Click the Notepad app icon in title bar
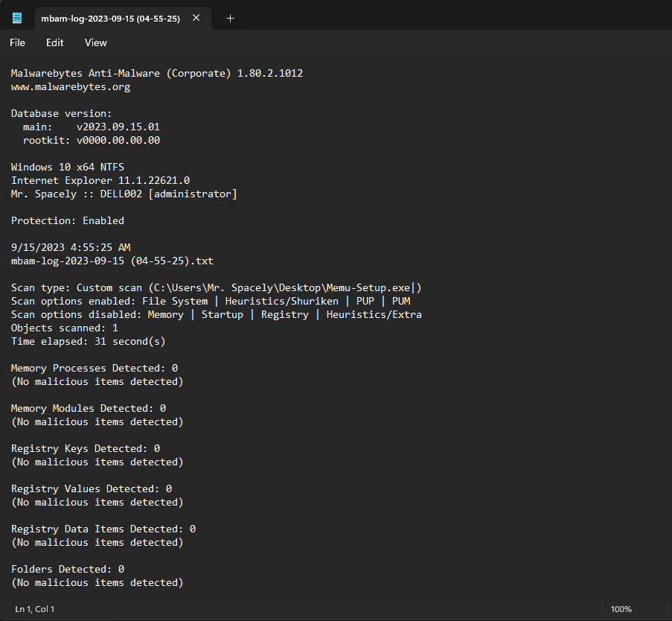 tap(17, 18)
